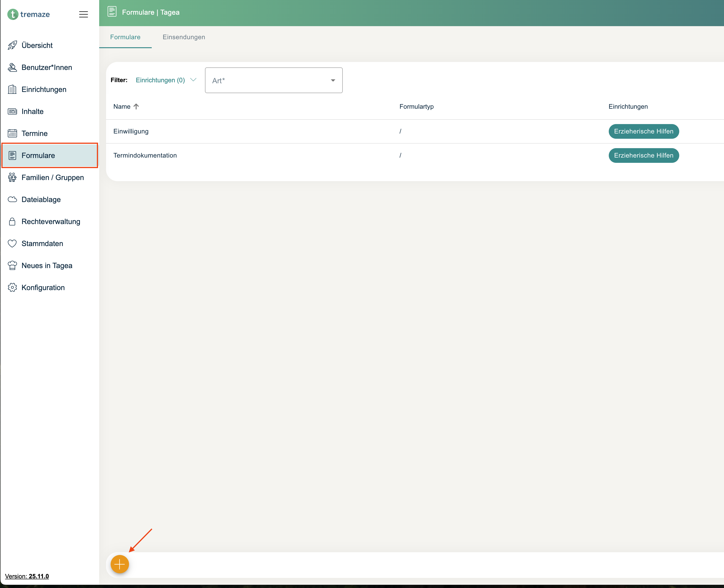Click the Benutzer*Innen user icon
The height and width of the screenshot is (588, 724).
(12, 67)
